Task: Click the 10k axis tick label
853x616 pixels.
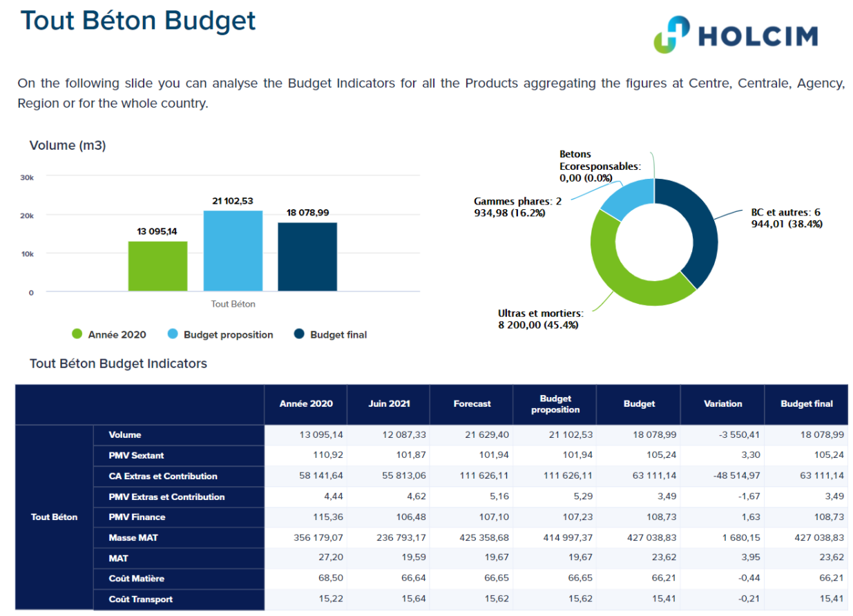Action: coord(27,254)
